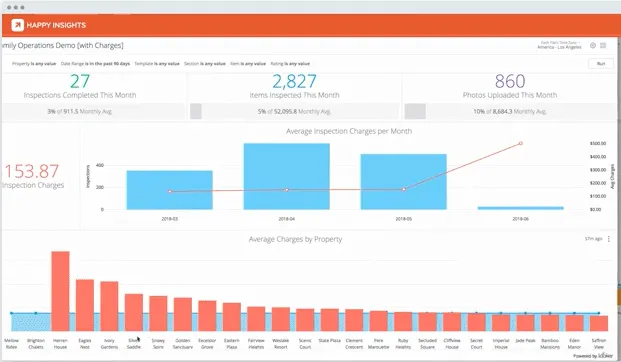Click the Mellow Ridge axis label
The height and width of the screenshot is (362, 621).
[x=11, y=344]
